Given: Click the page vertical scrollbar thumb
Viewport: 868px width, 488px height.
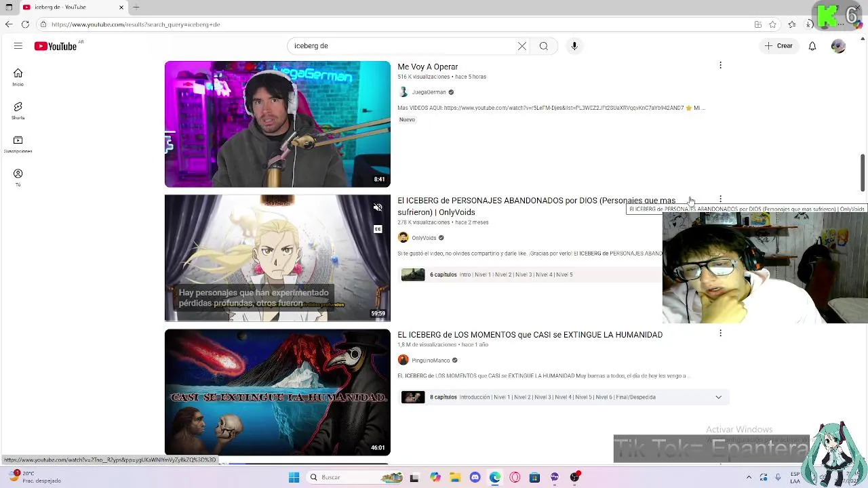Looking at the screenshot, I should pyautogui.click(x=863, y=173).
